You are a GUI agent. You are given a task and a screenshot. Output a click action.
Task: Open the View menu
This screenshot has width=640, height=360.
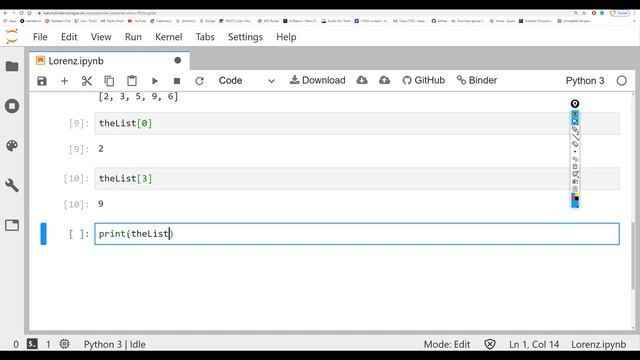pyautogui.click(x=101, y=37)
